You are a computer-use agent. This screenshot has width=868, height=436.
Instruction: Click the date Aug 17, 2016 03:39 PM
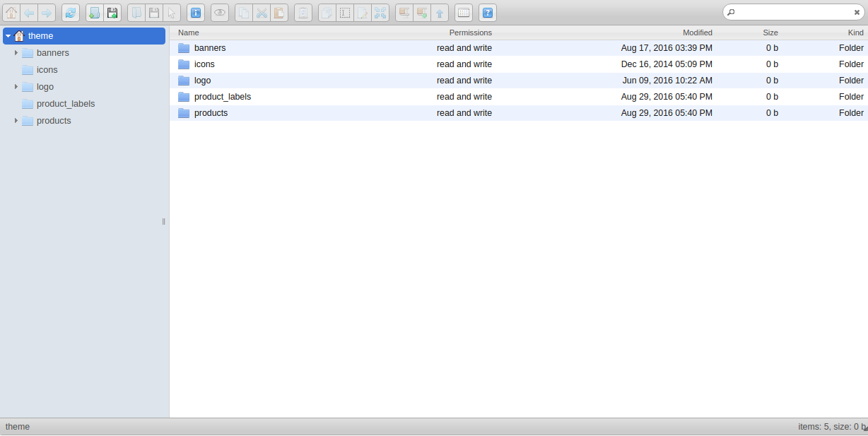667,48
